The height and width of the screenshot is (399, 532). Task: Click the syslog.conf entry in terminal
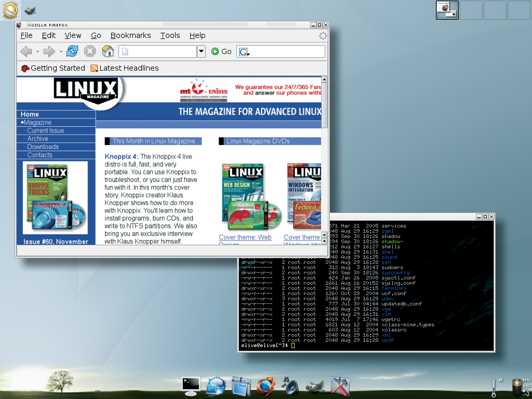[398, 283]
